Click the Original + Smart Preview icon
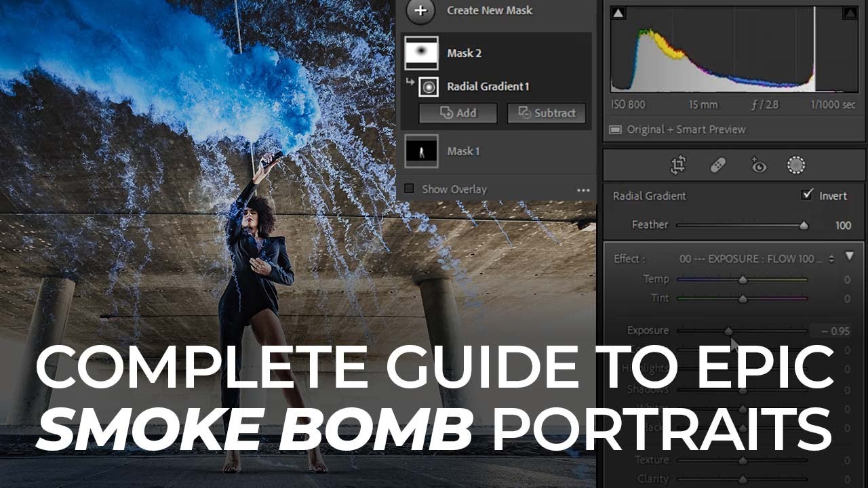The image size is (868, 488). (615, 129)
